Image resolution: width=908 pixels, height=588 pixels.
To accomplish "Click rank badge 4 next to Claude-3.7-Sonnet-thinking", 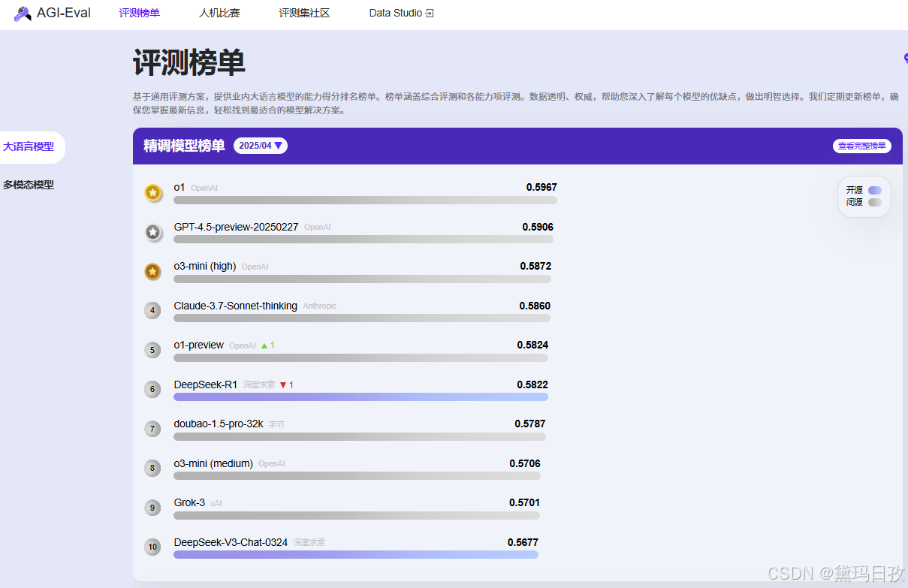I will pyautogui.click(x=153, y=310).
